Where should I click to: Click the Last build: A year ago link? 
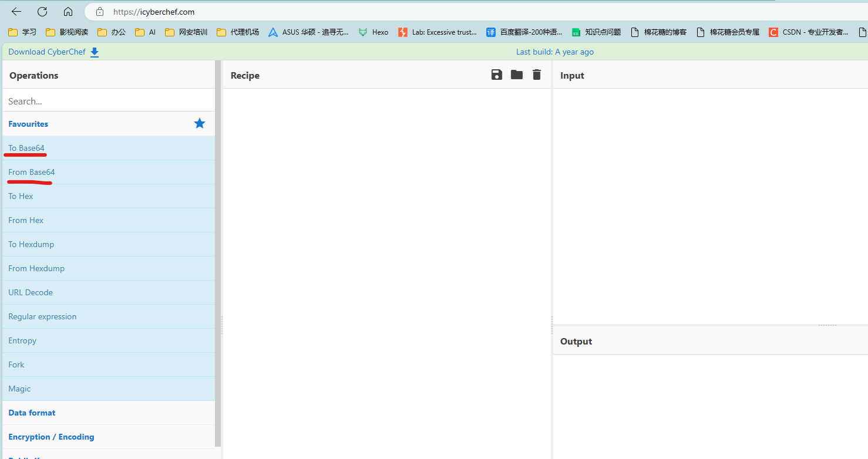pyautogui.click(x=555, y=52)
